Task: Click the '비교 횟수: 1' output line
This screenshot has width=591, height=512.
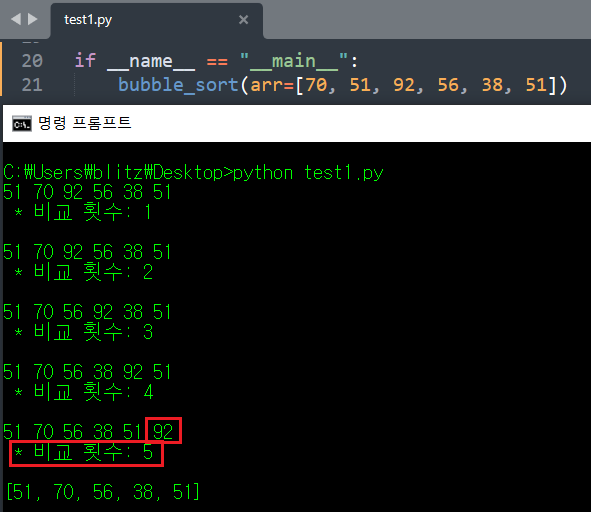Action: [83, 212]
